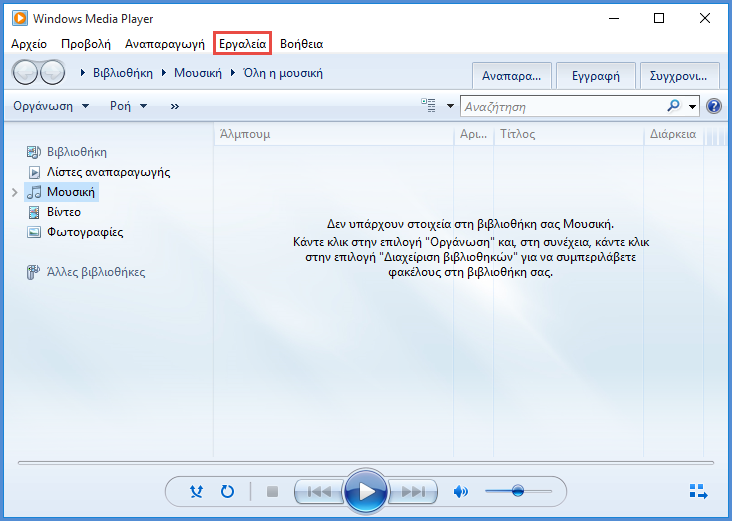The width and height of the screenshot is (732, 521).
Task: Open the Εργαλεία menu
Action: (243, 44)
